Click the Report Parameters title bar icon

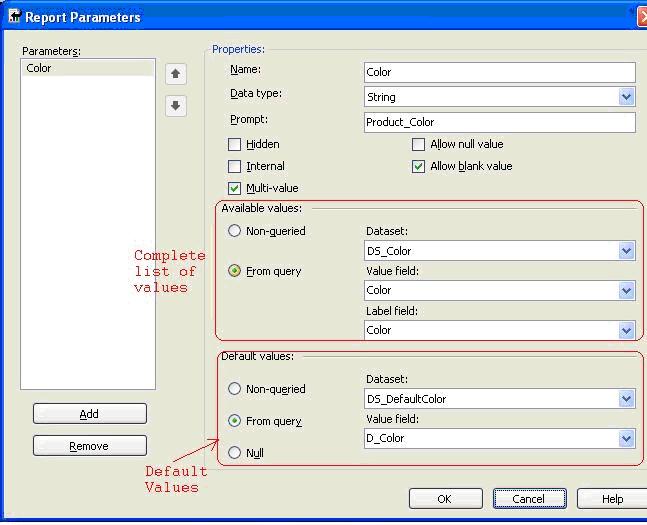click(14, 17)
